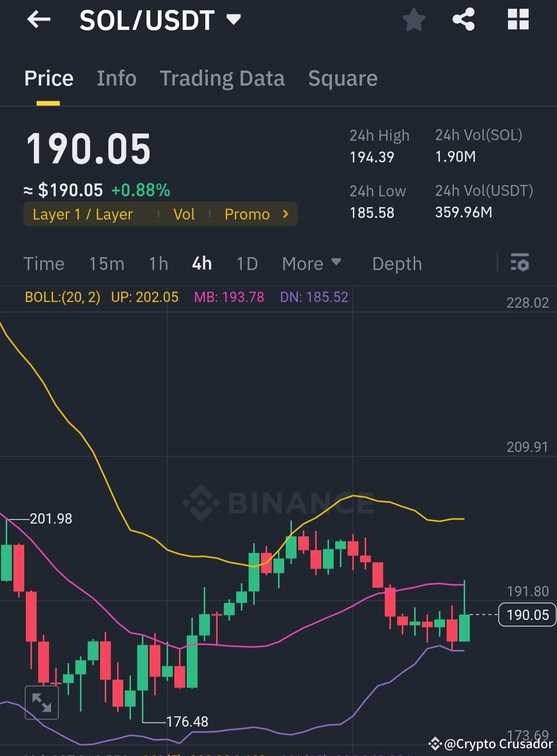This screenshot has height=756, width=557.
Task: Go to the Square tab
Action: [x=342, y=78]
